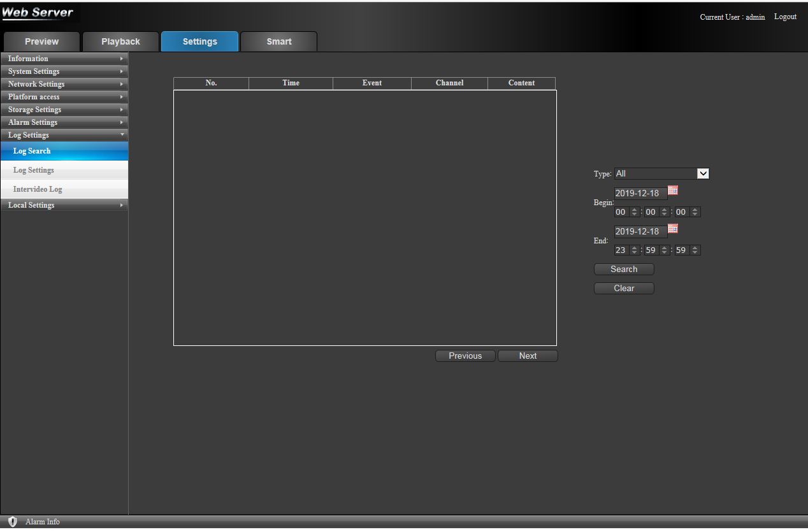Adjust the End minute spinner arrows
The width and height of the screenshot is (808, 532).
[x=665, y=250]
